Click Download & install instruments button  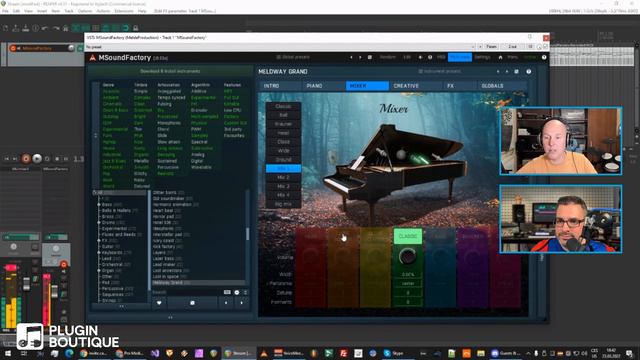point(170,71)
